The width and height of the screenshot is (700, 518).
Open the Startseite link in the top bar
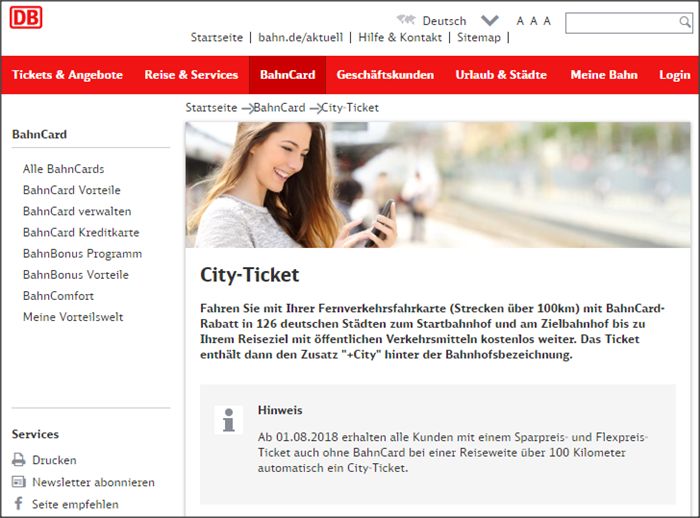click(217, 37)
